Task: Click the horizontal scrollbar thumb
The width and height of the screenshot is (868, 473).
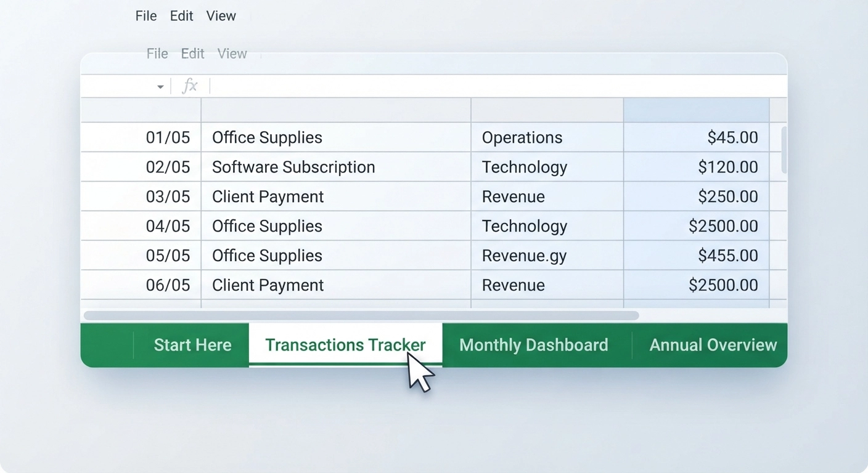Action: point(361,315)
